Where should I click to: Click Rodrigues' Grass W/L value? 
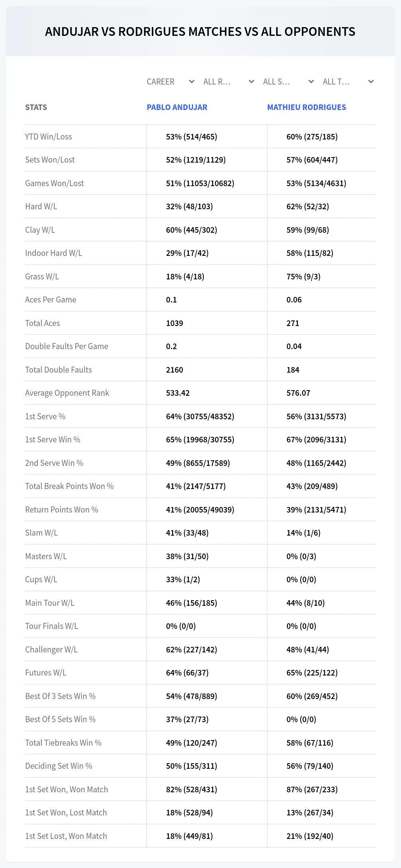(303, 277)
